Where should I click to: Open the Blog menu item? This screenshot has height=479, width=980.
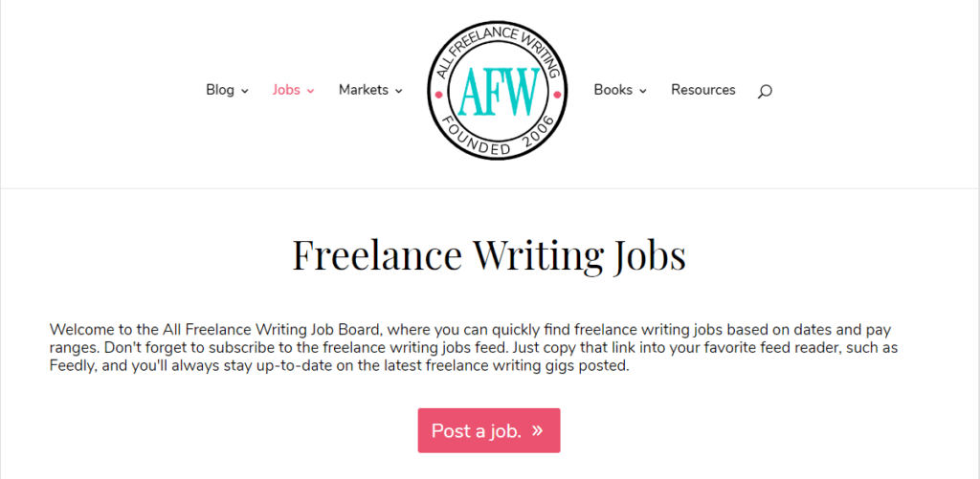[220, 90]
